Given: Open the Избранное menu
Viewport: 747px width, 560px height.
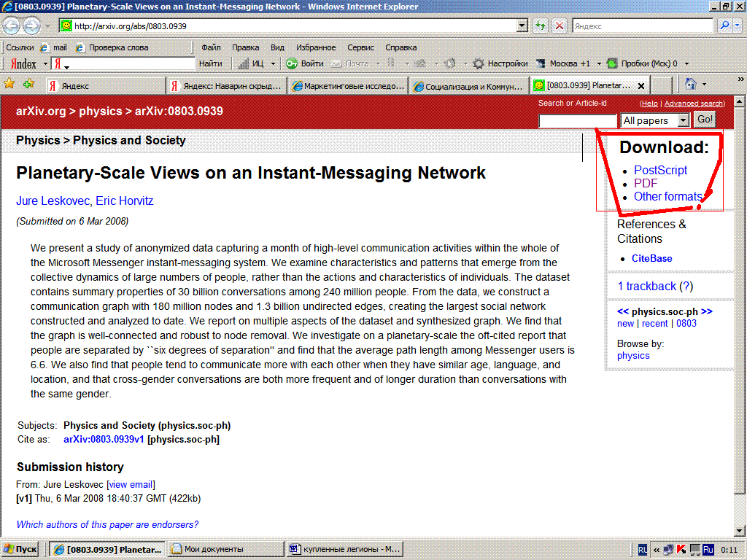Looking at the screenshot, I should (316, 47).
